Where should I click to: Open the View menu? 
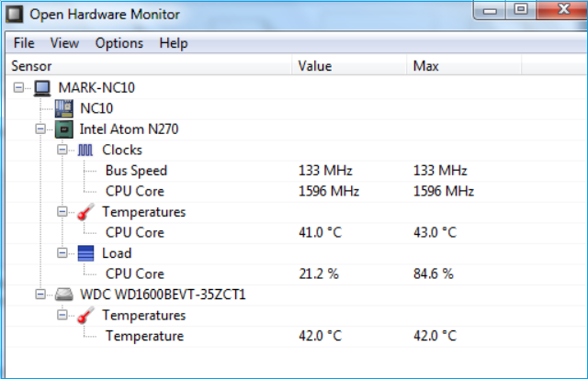tap(64, 43)
